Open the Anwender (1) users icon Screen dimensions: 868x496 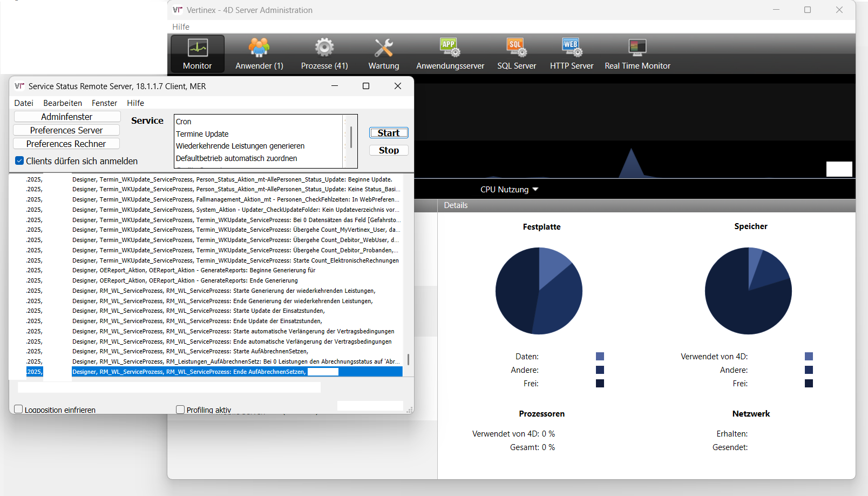coord(259,49)
